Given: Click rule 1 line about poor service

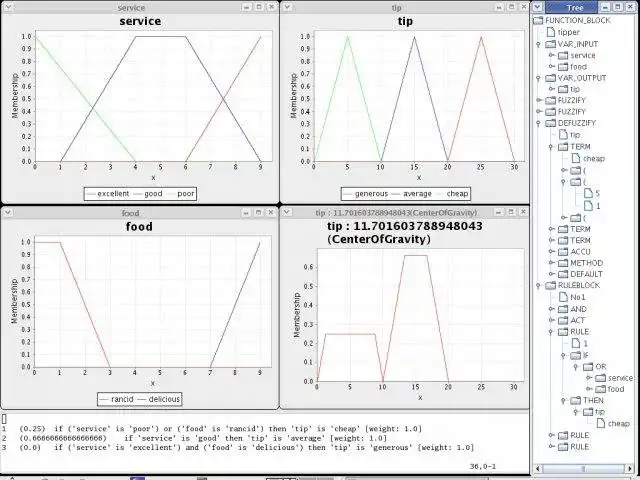Looking at the screenshot, I should pos(220,429).
